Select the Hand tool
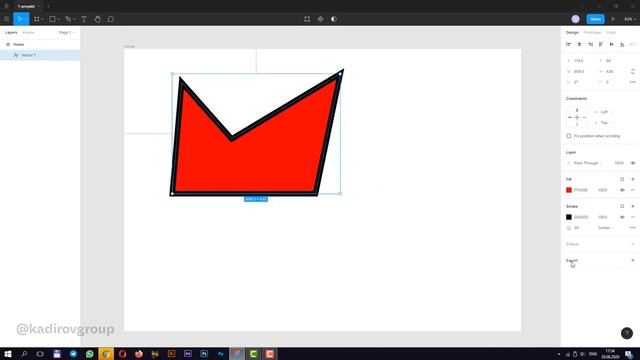Screen dimensions: 640x360 point(97,19)
